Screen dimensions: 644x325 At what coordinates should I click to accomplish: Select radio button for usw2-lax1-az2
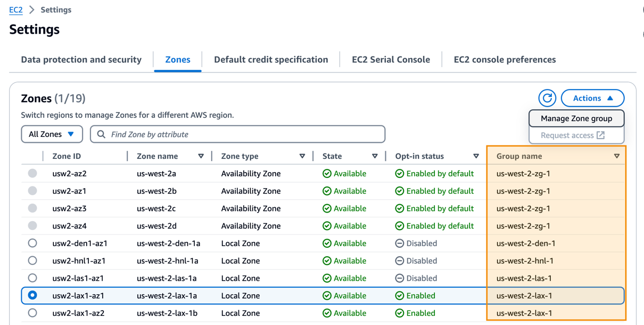(x=32, y=313)
